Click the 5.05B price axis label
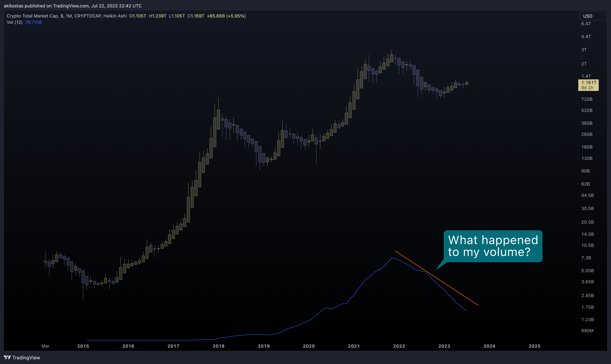The width and height of the screenshot is (611, 364). click(x=587, y=270)
